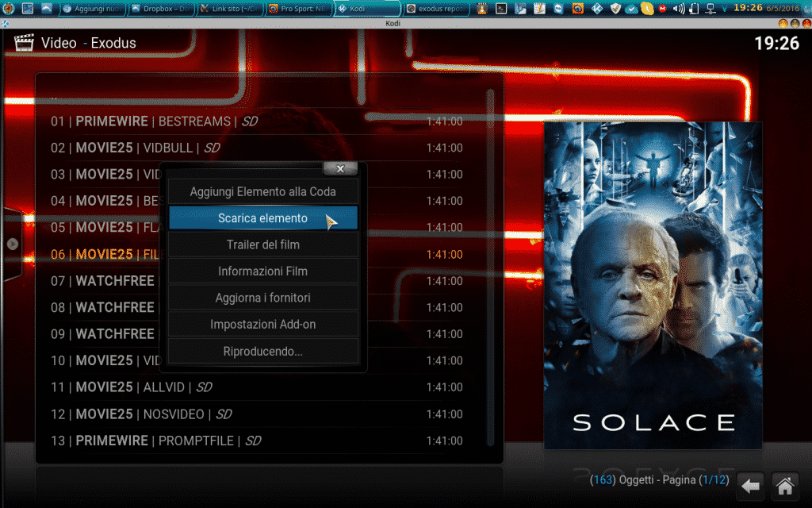Open the text editor notepad panel icon
Viewport: 812px width, 508px height.
(539, 8)
